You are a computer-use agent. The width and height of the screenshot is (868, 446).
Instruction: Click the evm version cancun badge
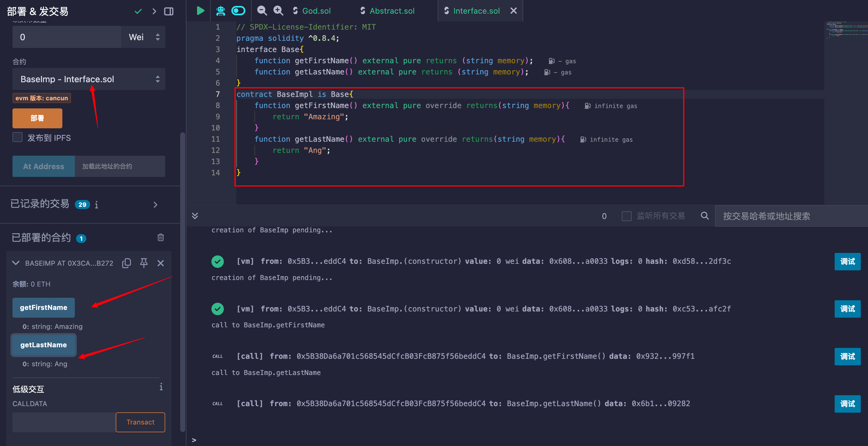[x=42, y=98]
